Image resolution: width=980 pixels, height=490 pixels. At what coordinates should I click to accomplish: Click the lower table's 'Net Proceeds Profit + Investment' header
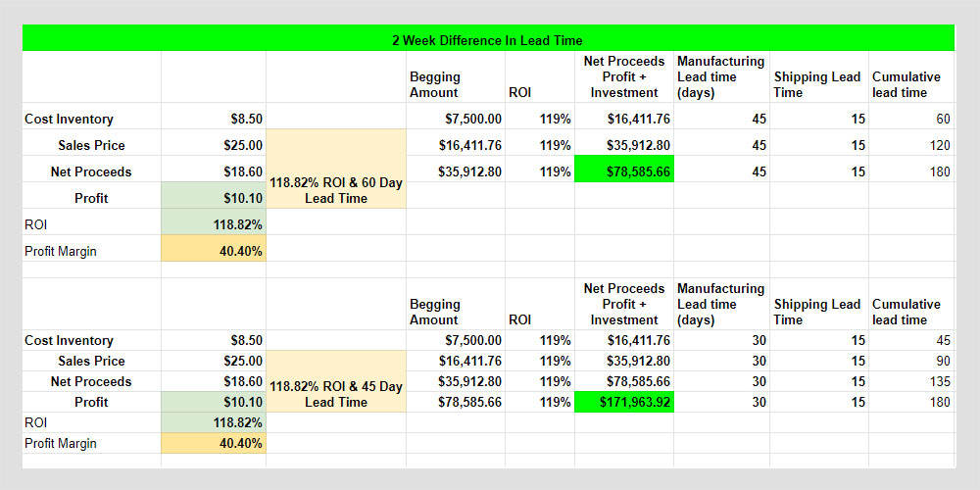coord(623,304)
